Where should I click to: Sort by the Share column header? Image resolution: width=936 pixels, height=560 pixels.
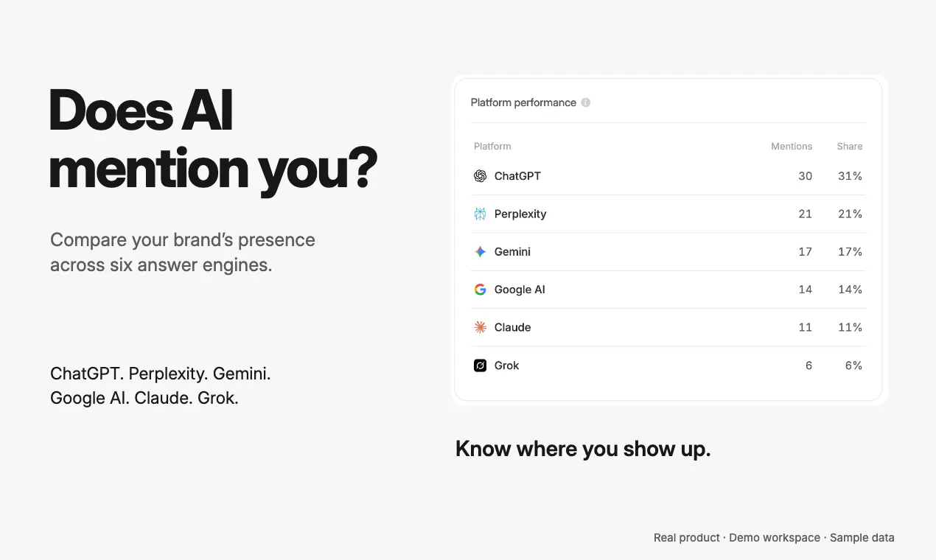[850, 146]
